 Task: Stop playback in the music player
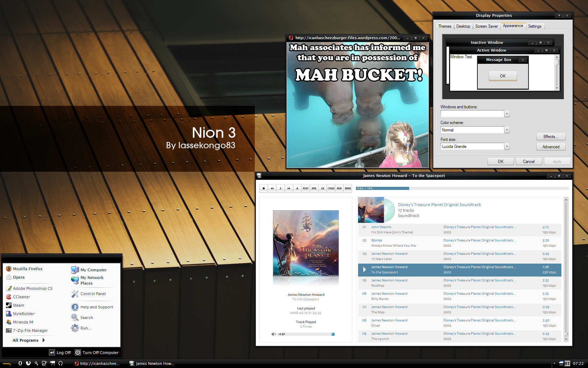click(x=264, y=188)
